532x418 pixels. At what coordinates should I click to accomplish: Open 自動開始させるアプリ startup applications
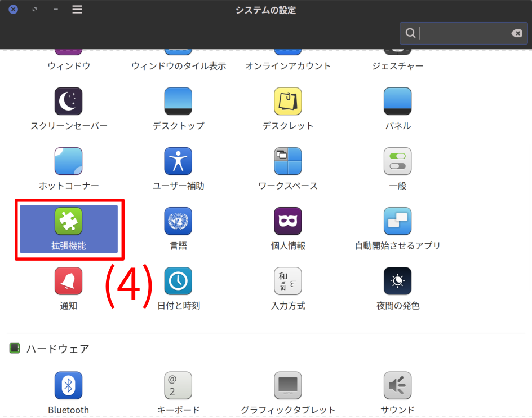[x=397, y=222]
